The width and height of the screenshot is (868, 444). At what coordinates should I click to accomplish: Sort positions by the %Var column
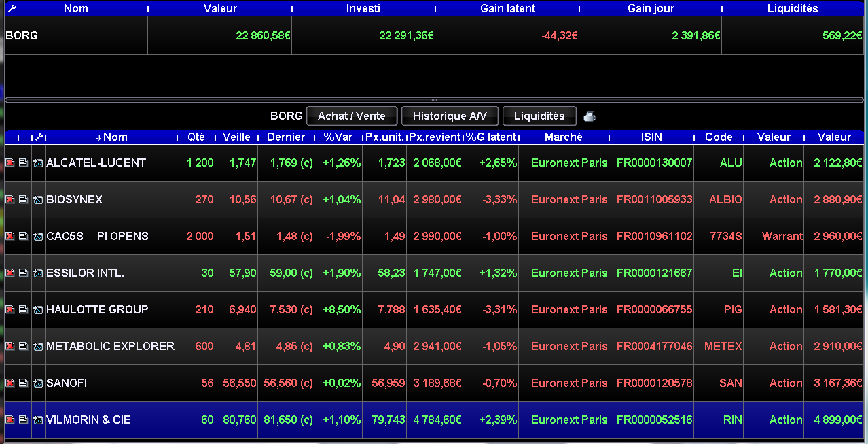338,137
